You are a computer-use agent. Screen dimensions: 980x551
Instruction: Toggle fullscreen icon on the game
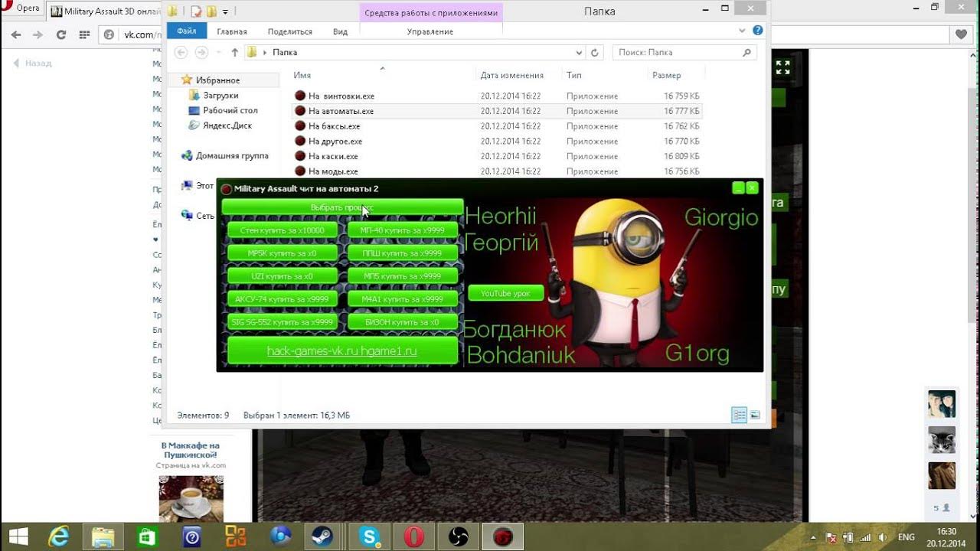coord(782,68)
